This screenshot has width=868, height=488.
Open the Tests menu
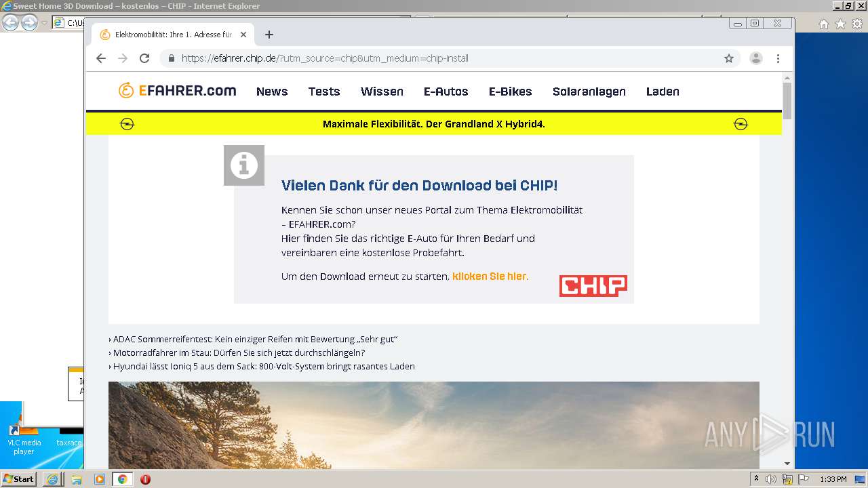pyautogui.click(x=324, y=91)
